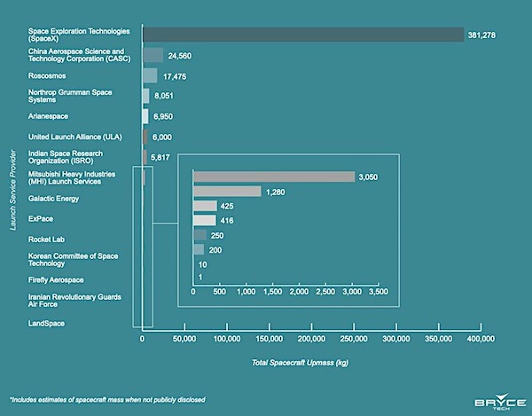Click the BryceTech logo
Image resolution: width=532 pixels, height=416 pixels.
click(500, 402)
